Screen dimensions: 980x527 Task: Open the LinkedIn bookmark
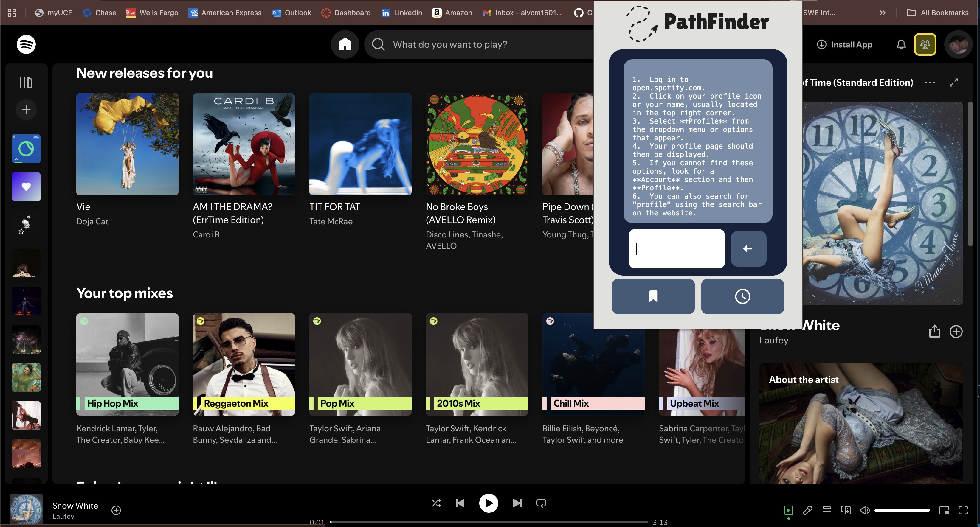click(402, 13)
